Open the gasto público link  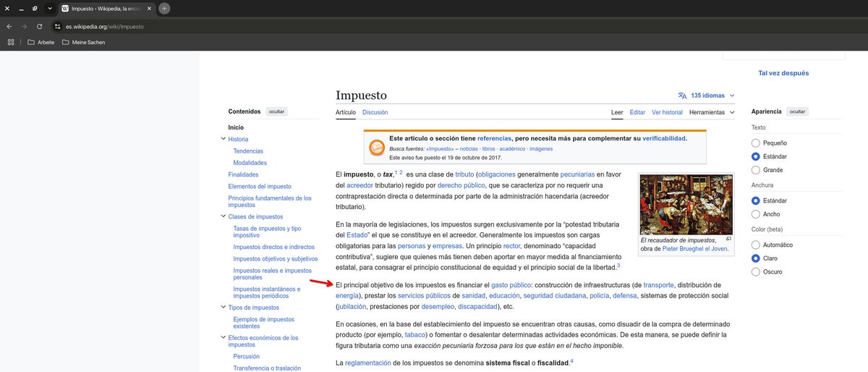[511, 285]
